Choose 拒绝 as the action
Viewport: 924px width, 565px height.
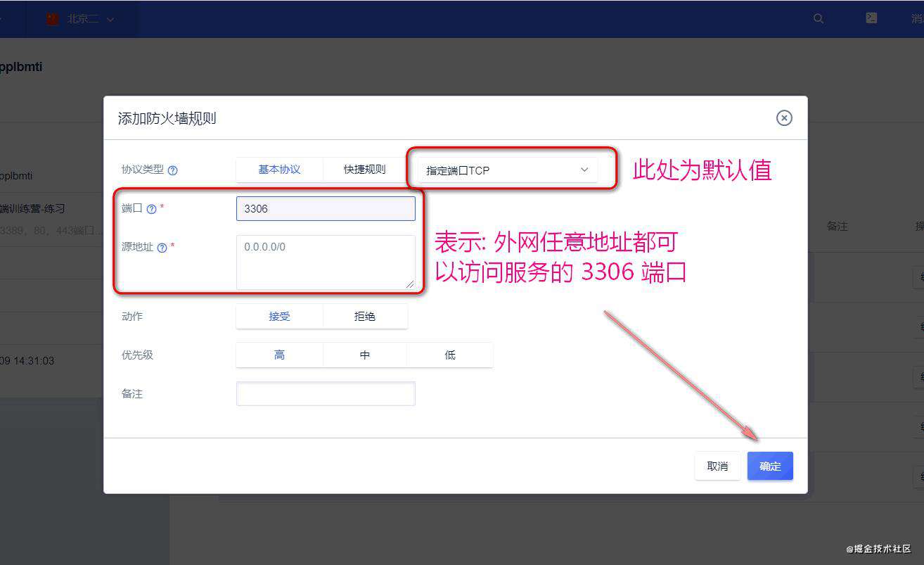tap(364, 317)
